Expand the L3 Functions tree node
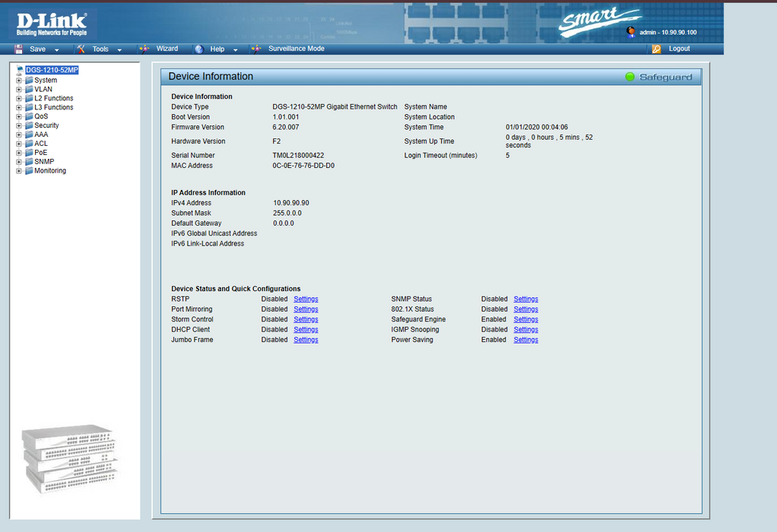The height and width of the screenshot is (532, 777). 19,107
